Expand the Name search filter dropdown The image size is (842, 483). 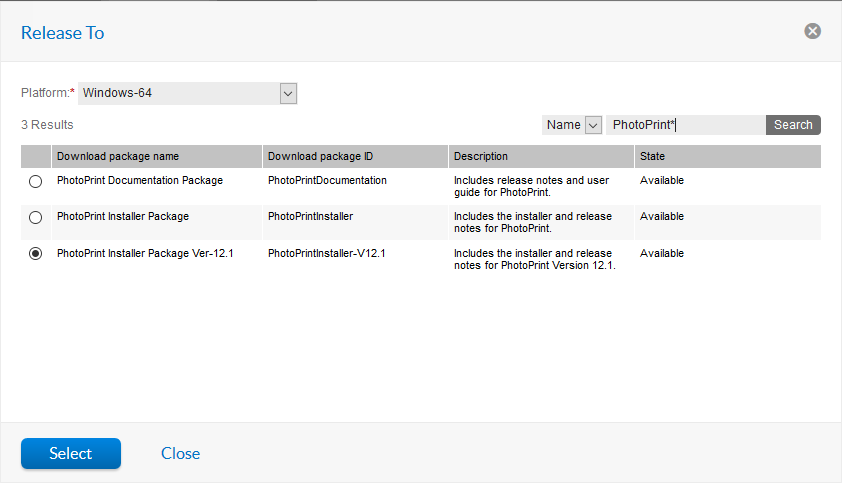pyautogui.click(x=592, y=125)
